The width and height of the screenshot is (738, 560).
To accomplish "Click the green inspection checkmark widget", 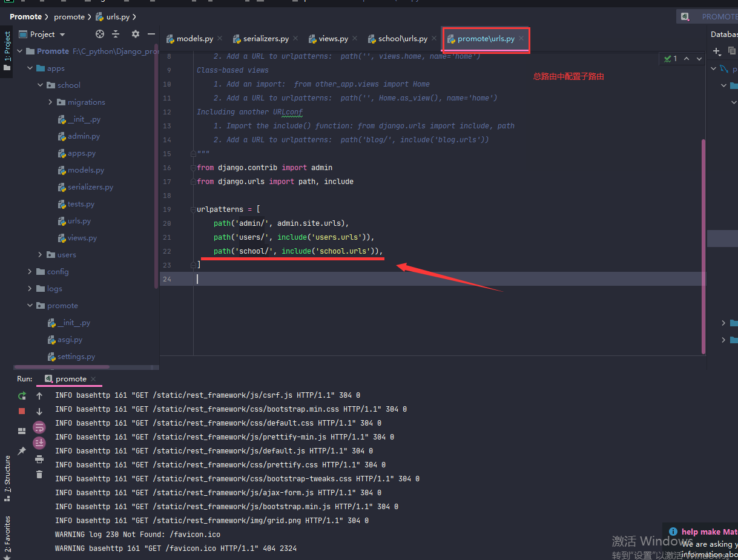I will pyautogui.click(x=670, y=59).
